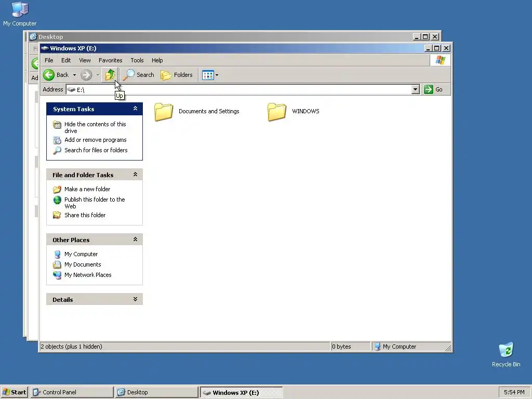
Task: Expand the Details panel
Action: tap(135, 299)
